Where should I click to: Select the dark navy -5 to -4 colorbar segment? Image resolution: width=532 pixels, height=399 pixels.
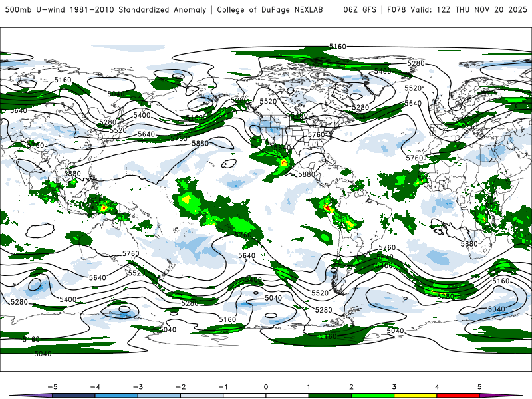(74, 396)
